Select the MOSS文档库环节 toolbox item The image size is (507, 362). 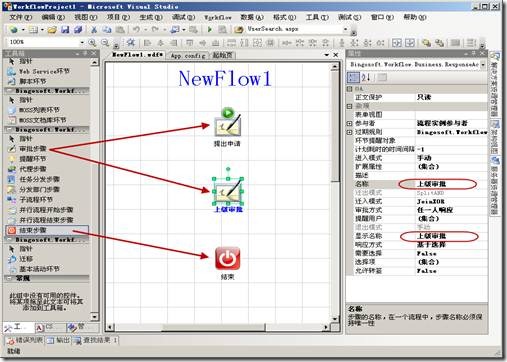coord(37,120)
